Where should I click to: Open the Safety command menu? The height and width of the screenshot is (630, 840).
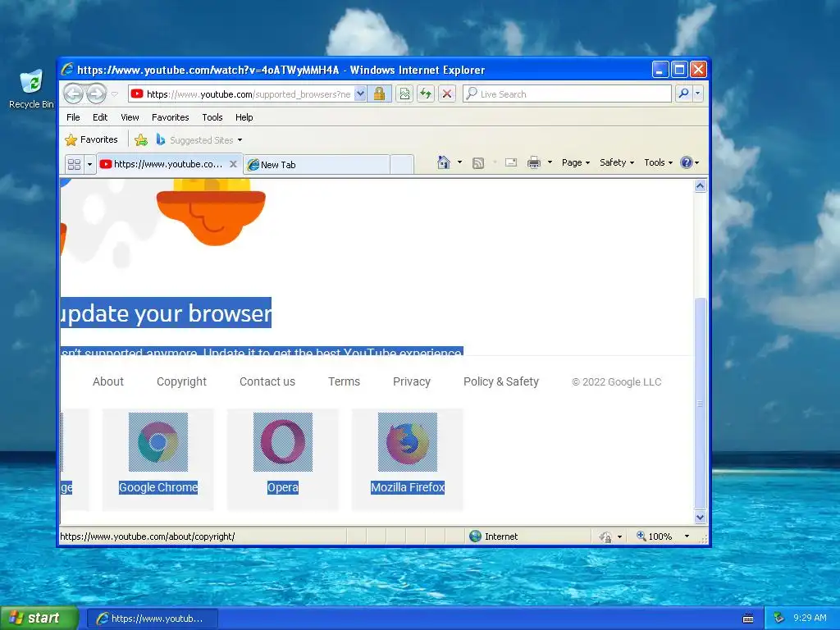coord(617,162)
